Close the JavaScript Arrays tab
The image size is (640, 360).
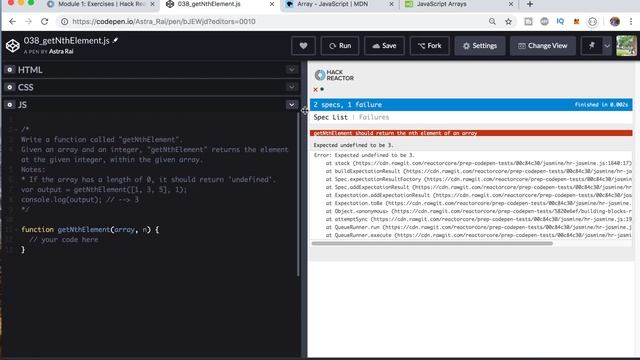click(511, 4)
